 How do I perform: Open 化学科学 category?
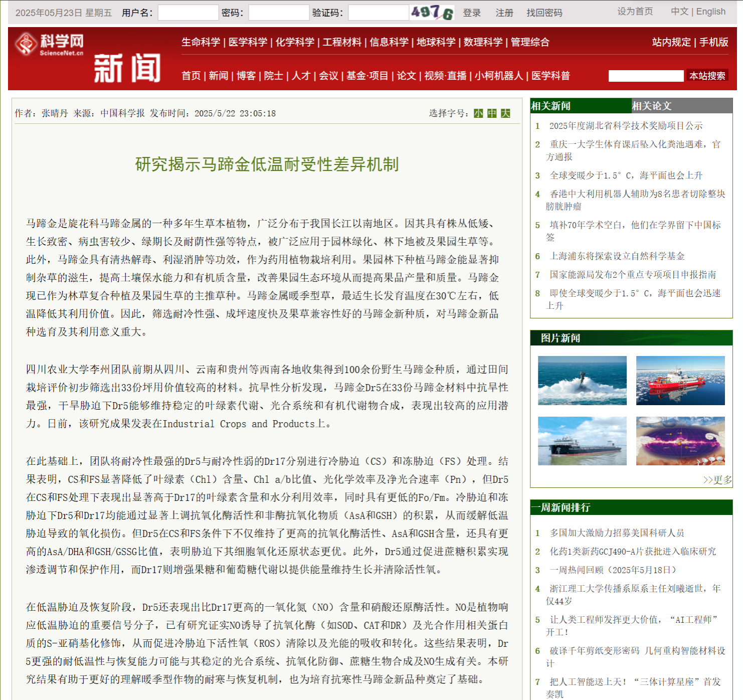click(295, 42)
